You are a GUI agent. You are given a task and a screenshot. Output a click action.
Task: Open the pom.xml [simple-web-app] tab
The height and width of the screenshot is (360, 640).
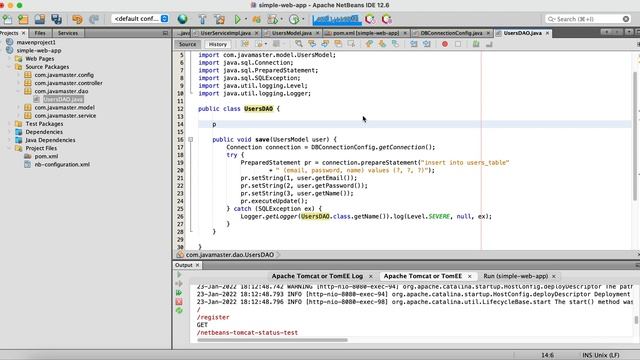365,33
